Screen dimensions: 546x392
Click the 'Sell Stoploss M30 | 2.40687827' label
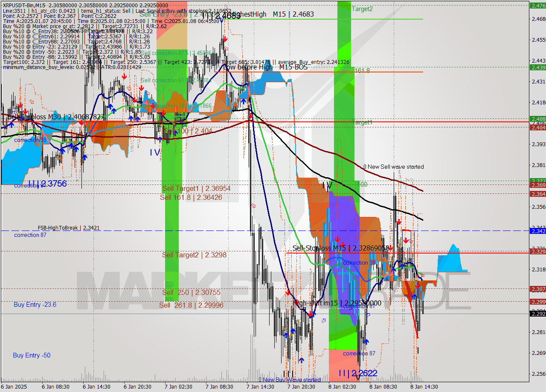(x=55, y=116)
